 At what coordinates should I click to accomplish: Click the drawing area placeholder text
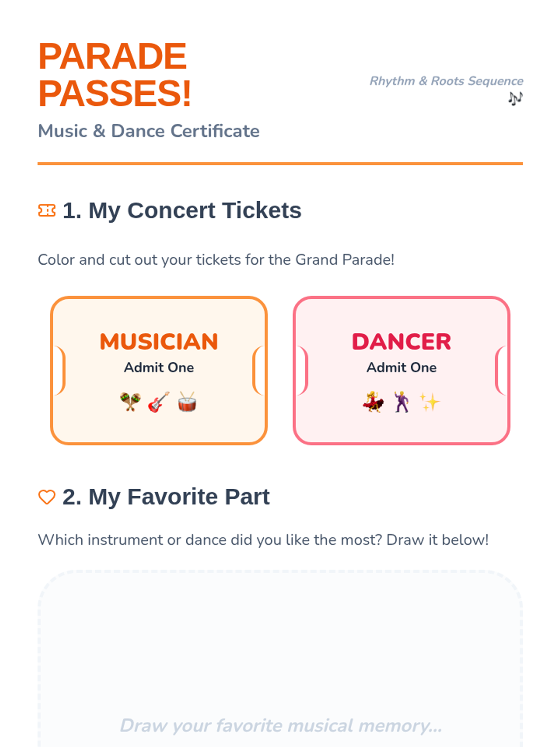click(x=280, y=726)
